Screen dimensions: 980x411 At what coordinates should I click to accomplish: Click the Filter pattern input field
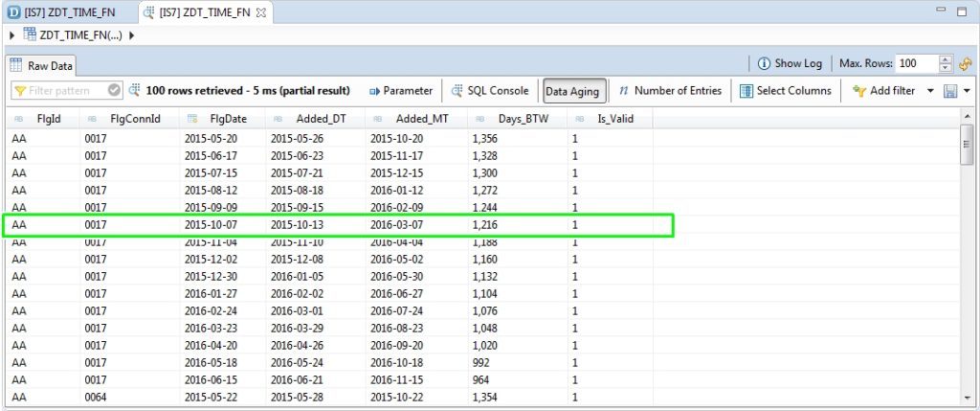(x=59, y=91)
